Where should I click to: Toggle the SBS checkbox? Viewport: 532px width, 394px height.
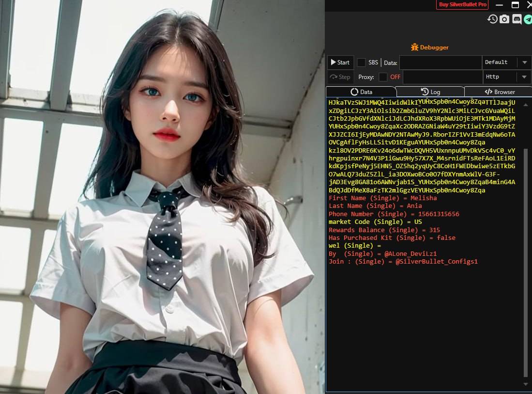point(361,63)
